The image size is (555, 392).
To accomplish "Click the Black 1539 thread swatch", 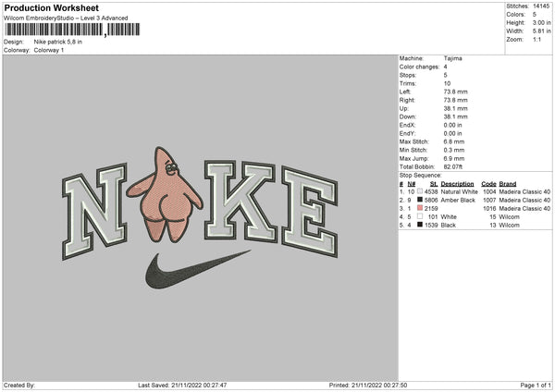I will click(420, 225).
